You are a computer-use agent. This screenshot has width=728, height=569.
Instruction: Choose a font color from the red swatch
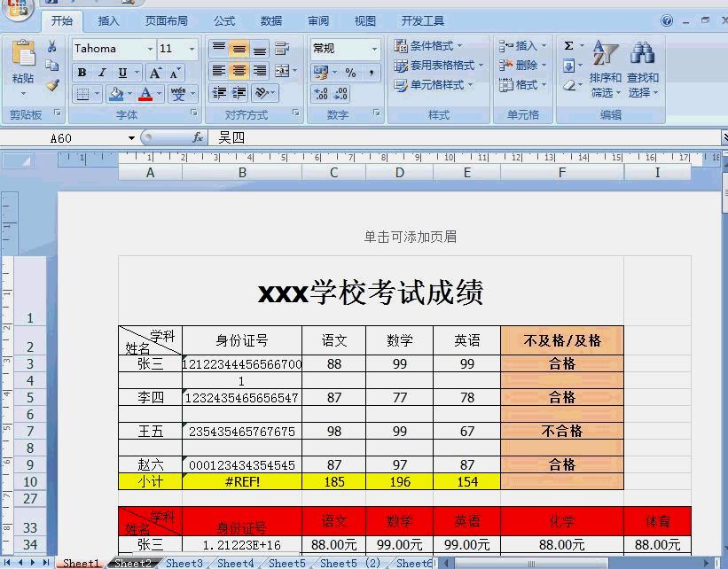pos(145,95)
